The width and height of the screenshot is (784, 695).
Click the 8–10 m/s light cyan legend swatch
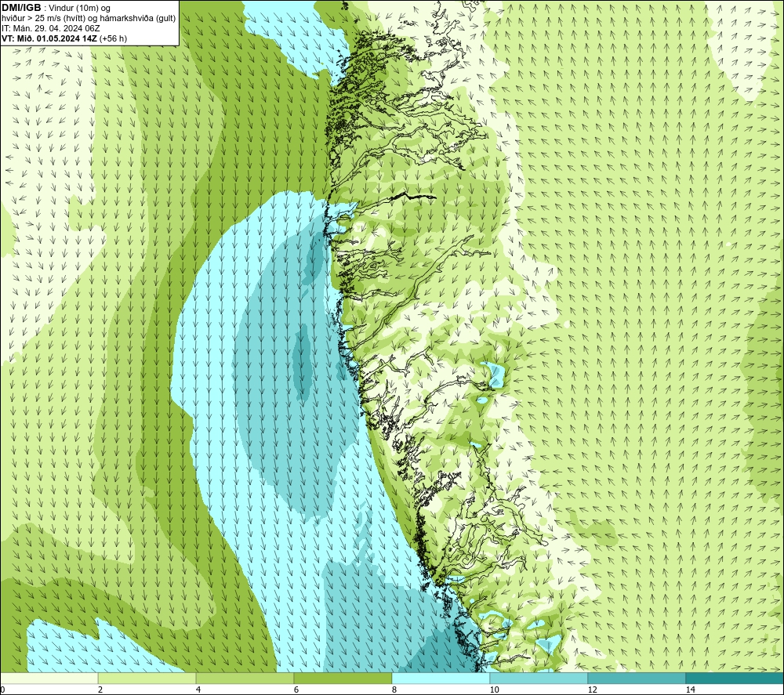(441, 679)
